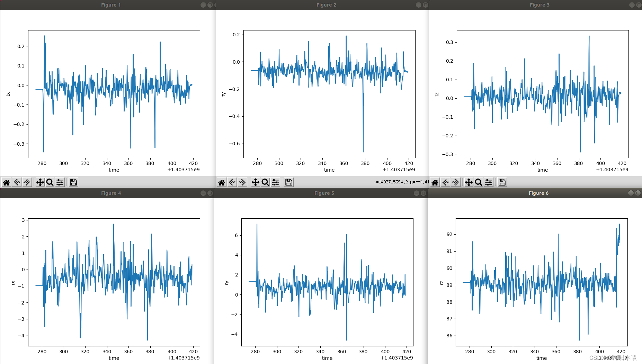Go forward to next view in Figure 1
The width and height of the screenshot is (642, 364).
click(x=27, y=182)
